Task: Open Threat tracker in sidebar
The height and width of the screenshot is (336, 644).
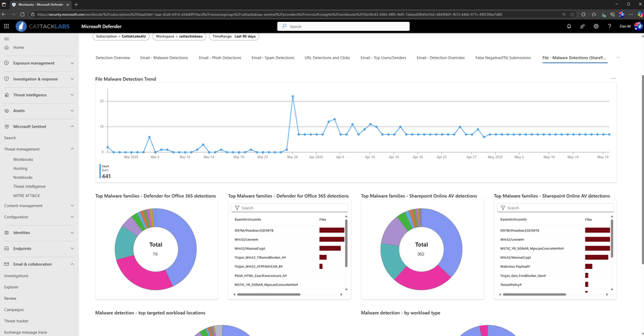Action: click(x=16, y=321)
